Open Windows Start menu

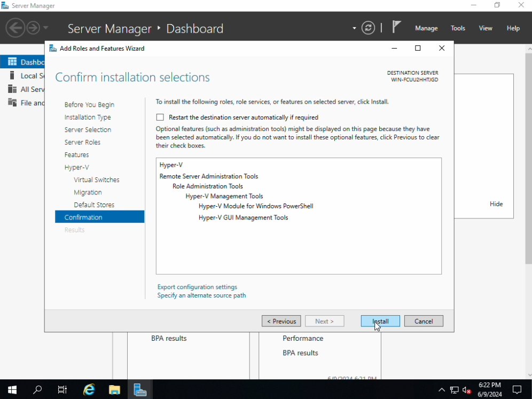point(12,389)
